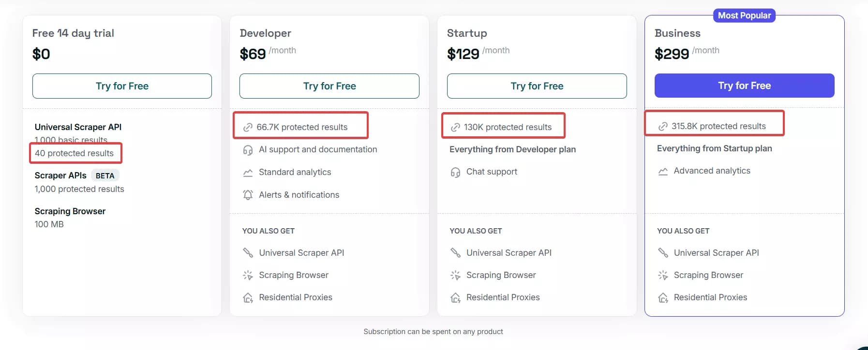
Task: Click Try for Free on the Startup plan
Action: [537, 86]
